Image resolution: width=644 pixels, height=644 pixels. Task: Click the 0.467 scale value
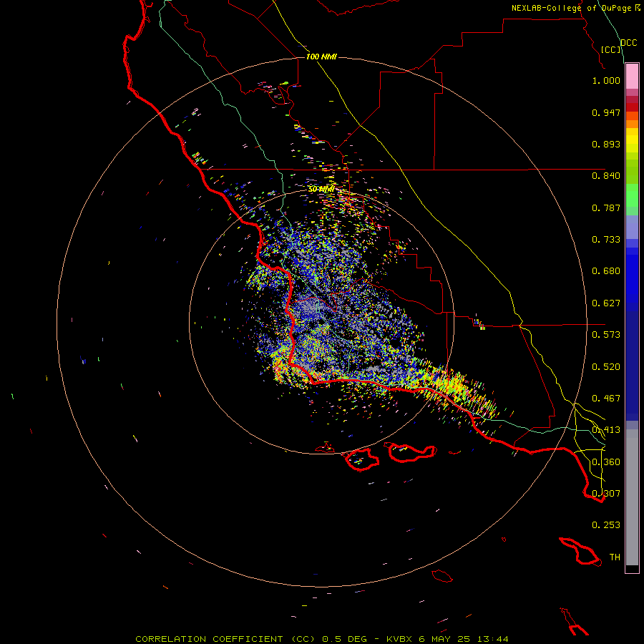click(606, 399)
